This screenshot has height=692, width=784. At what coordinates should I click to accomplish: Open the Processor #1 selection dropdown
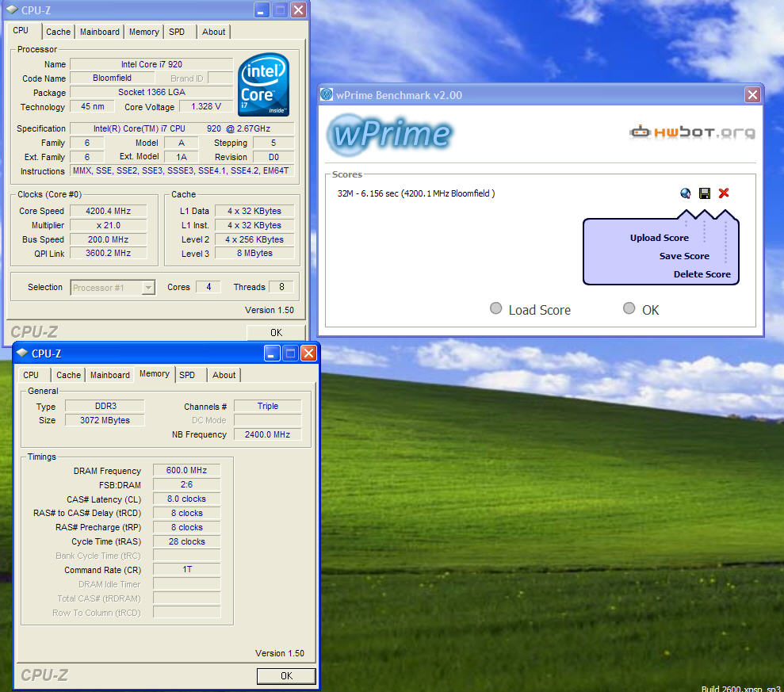[x=113, y=288]
